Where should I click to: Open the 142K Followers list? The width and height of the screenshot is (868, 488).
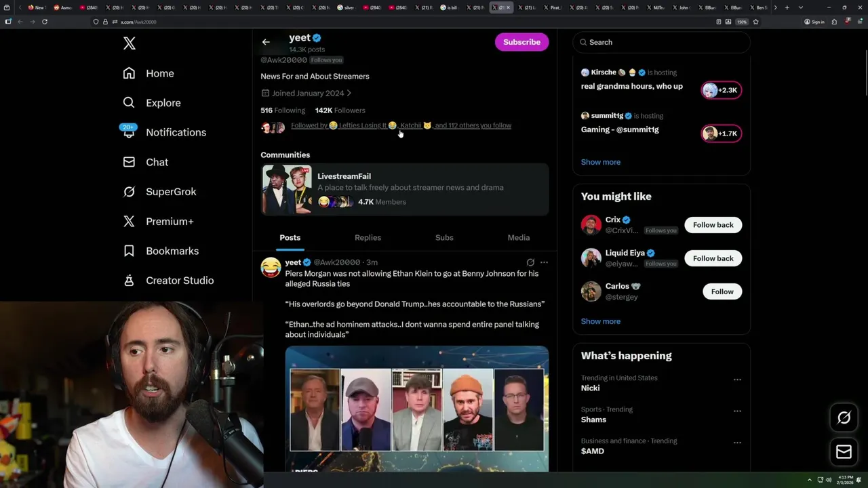coord(340,110)
